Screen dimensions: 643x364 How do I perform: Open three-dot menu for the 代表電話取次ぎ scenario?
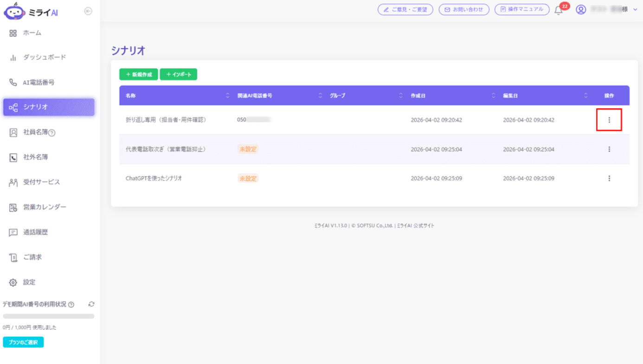pyautogui.click(x=609, y=149)
